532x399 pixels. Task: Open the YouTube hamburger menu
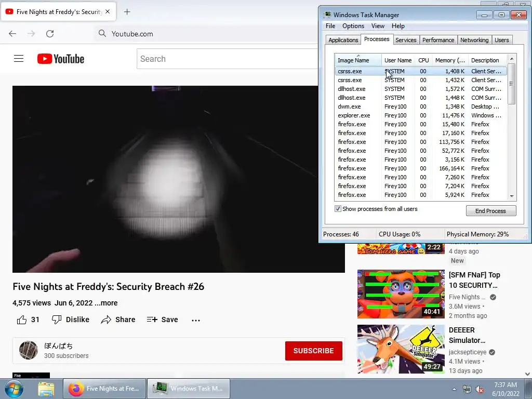pos(19,59)
